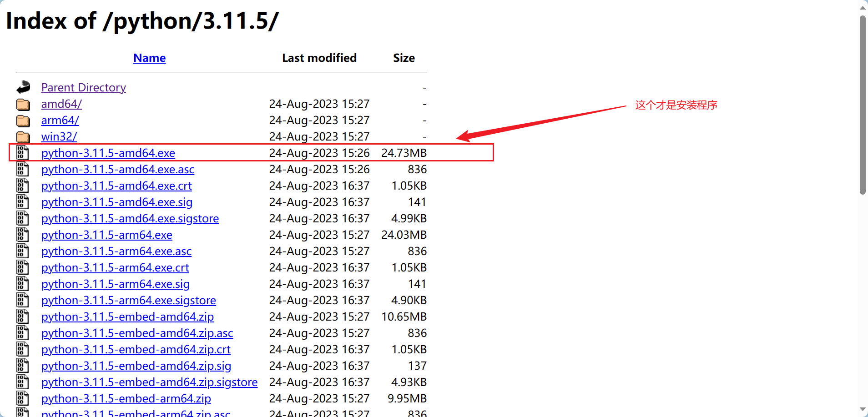Click the 4.93KB size value

(409, 382)
